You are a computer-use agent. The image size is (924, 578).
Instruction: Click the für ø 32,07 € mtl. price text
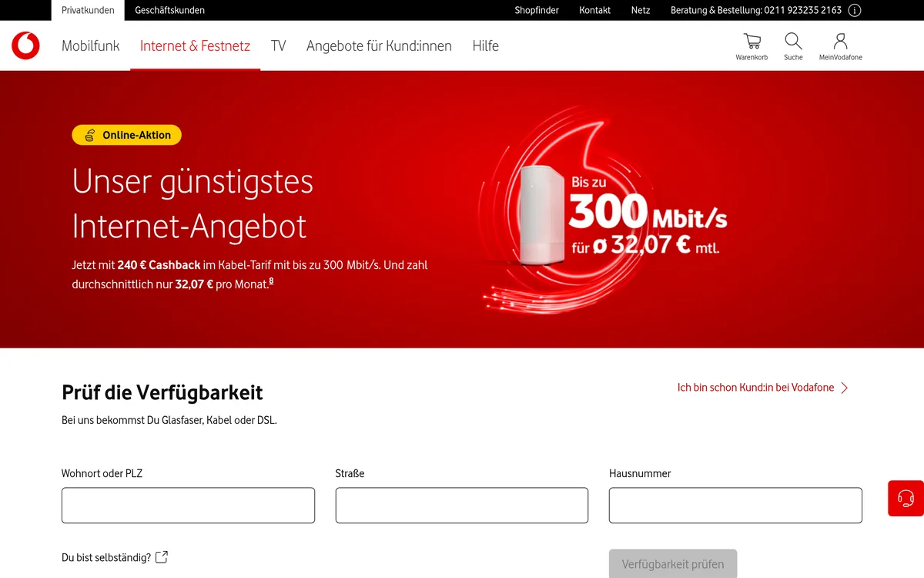[x=645, y=247]
